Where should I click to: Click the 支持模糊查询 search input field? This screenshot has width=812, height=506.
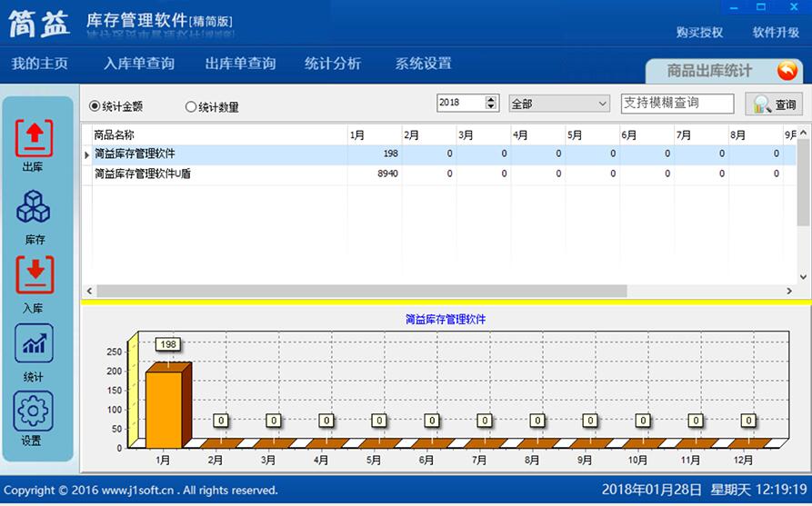[x=677, y=104]
